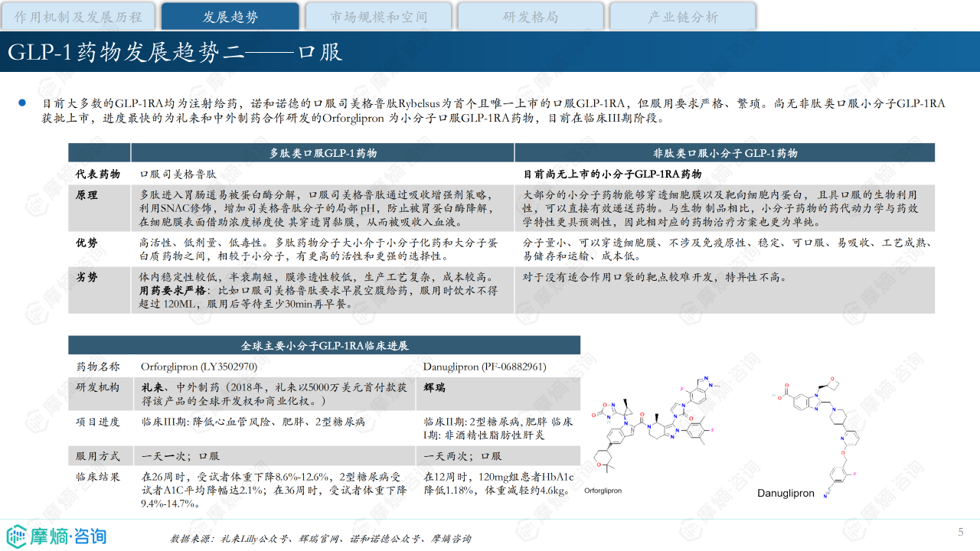Select the 优势 row label
The width and height of the screenshot is (980, 551).
pyautogui.click(x=87, y=243)
